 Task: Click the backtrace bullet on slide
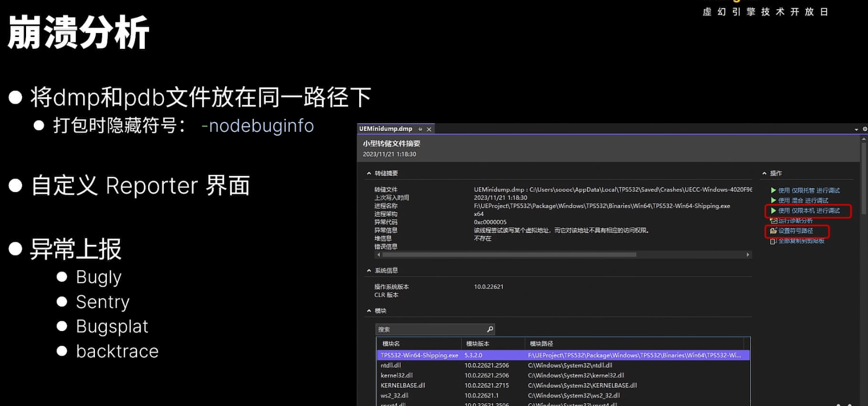tap(117, 351)
